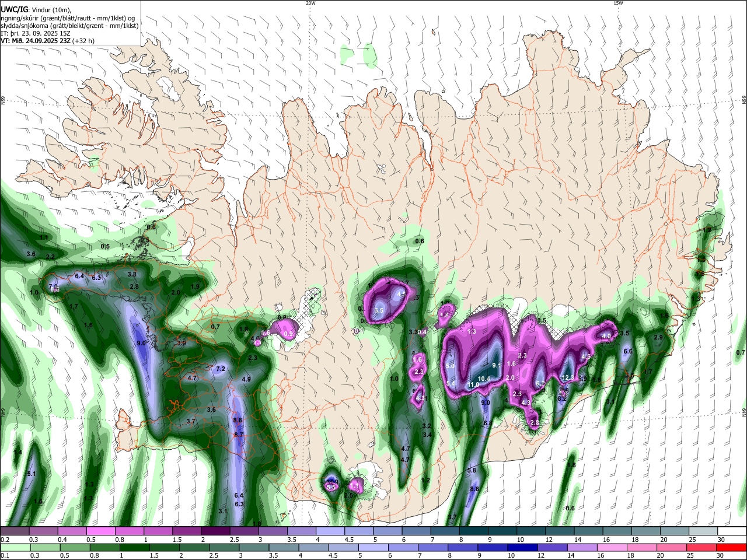Click the red swatch labeled 30 in bottom legend row
This screenshot has width=747, height=560.
click(x=730, y=547)
